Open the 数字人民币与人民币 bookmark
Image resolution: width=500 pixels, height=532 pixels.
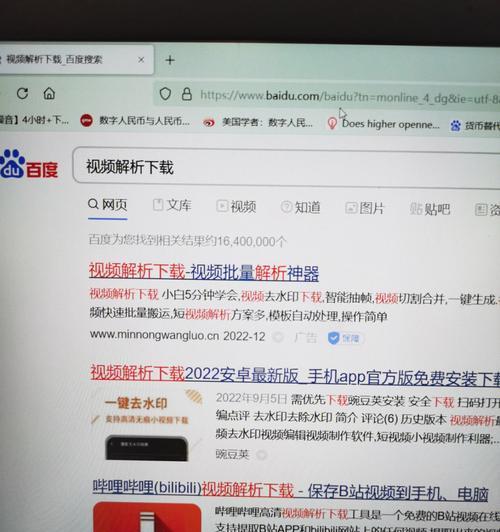(135, 120)
